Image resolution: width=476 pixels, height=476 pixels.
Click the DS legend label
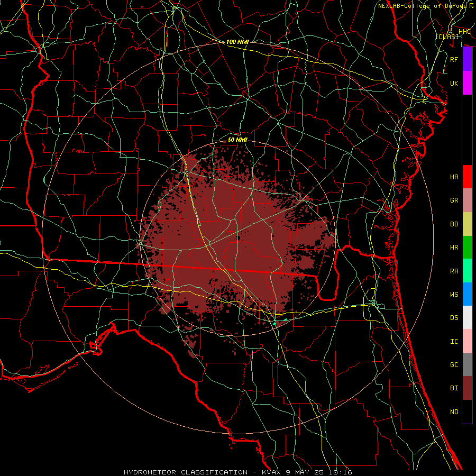pyautogui.click(x=454, y=317)
